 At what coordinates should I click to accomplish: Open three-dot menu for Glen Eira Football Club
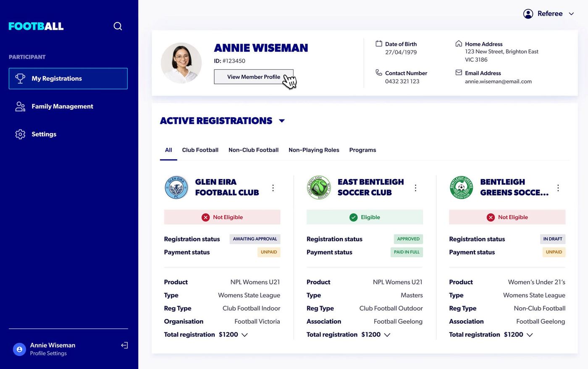click(273, 188)
